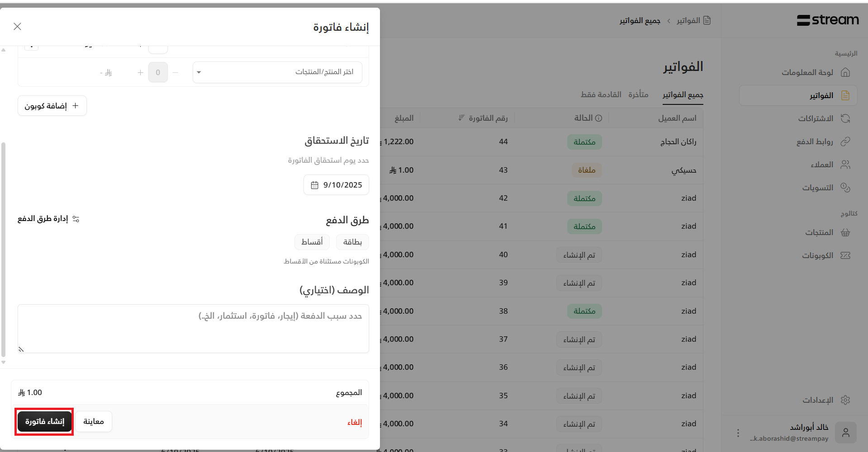Open the due date picker 9/10/2025
Image resolution: width=868 pixels, height=452 pixels.
(x=336, y=185)
